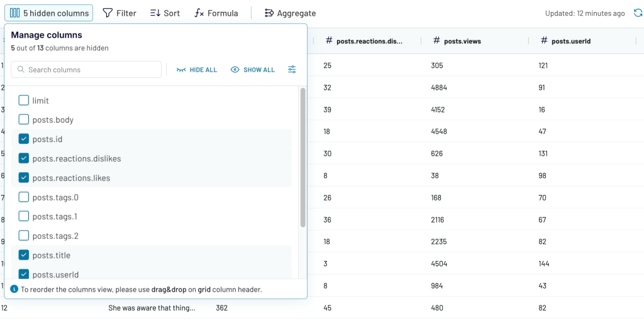Click the views cell 4548
Image resolution: width=644 pixels, height=320 pixels.
point(439,131)
